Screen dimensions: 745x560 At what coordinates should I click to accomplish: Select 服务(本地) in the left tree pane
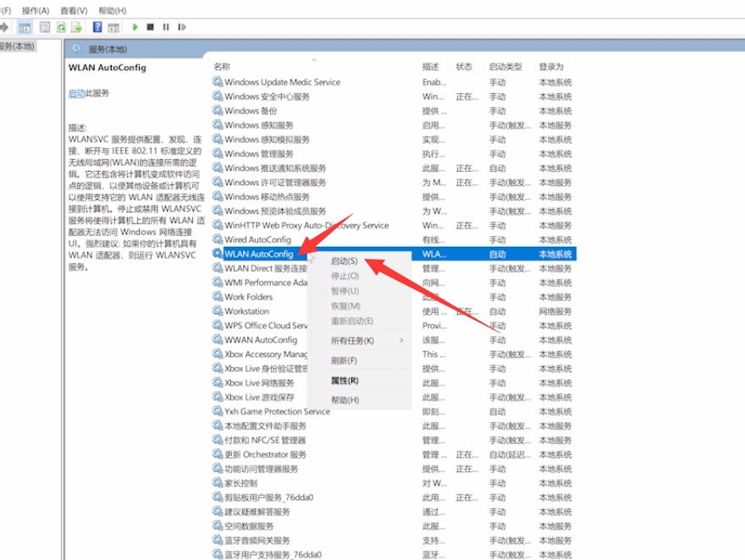click(x=17, y=47)
